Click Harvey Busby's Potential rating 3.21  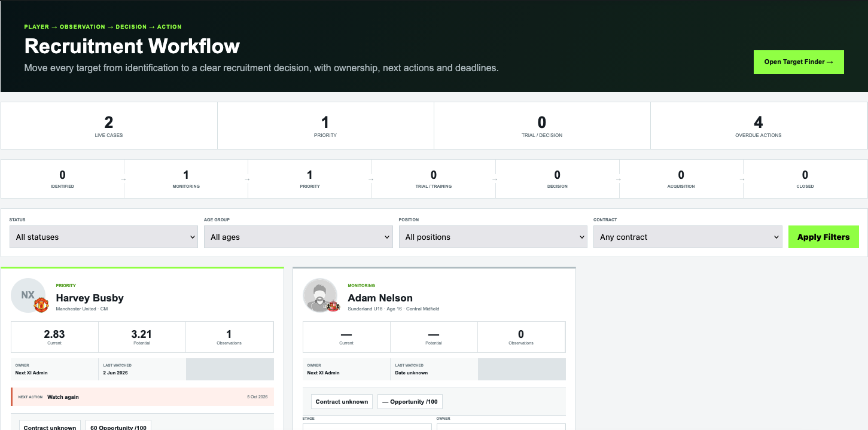pyautogui.click(x=142, y=337)
